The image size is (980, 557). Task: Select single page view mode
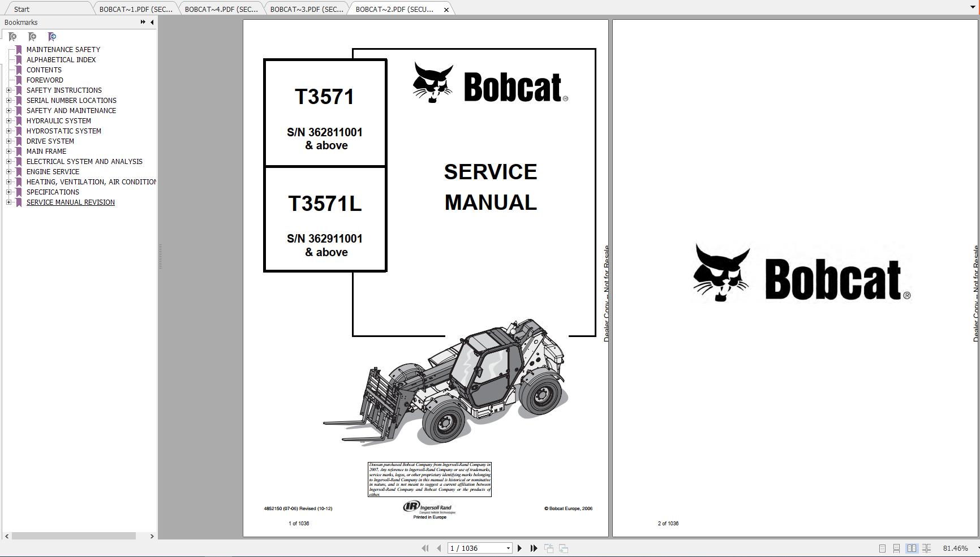coord(881,548)
